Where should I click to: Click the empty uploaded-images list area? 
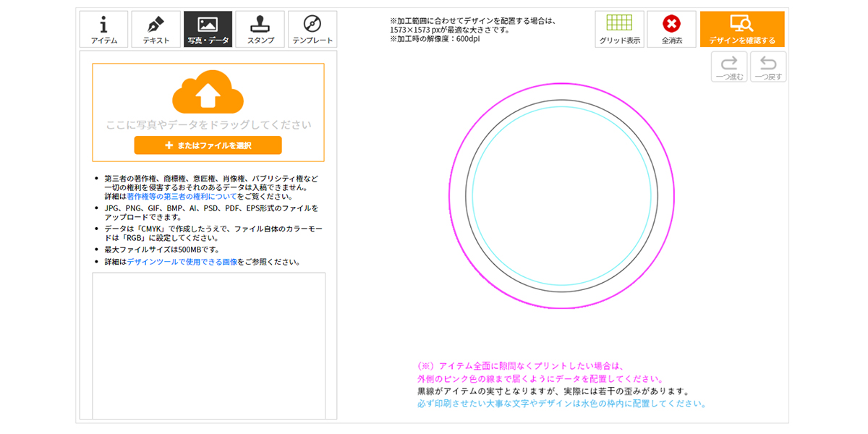pos(208,346)
